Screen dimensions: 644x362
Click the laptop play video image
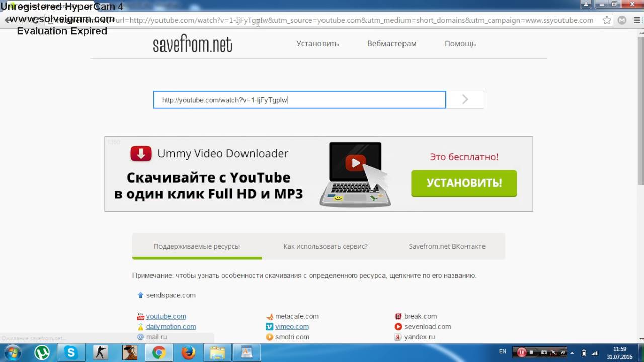click(355, 174)
